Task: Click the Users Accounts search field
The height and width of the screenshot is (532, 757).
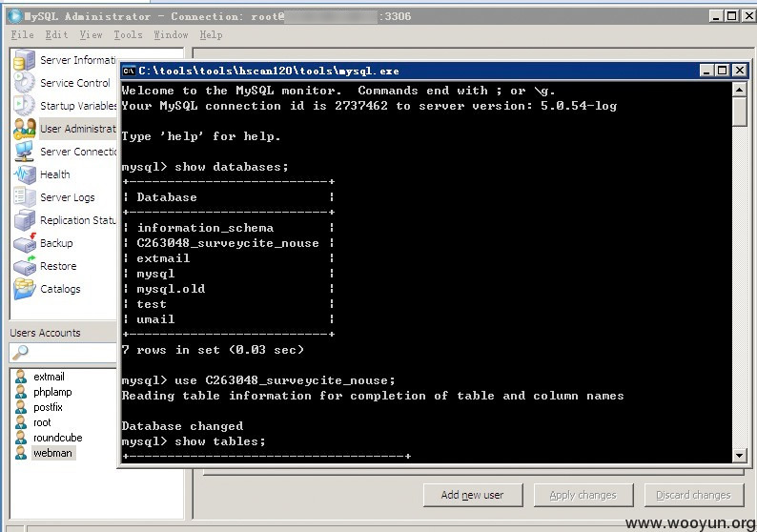Action: pyautogui.click(x=63, y=353)
